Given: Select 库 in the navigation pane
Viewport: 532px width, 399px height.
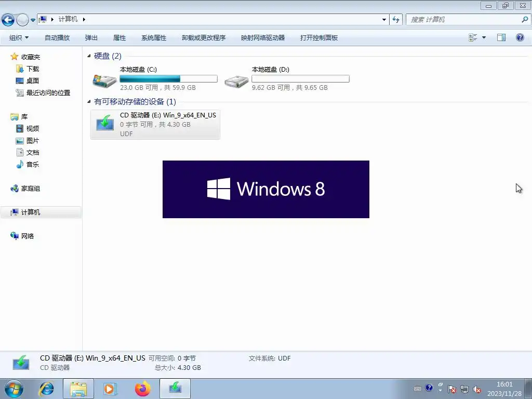Looking at the screenshot, I should click(x=24, y=117).
